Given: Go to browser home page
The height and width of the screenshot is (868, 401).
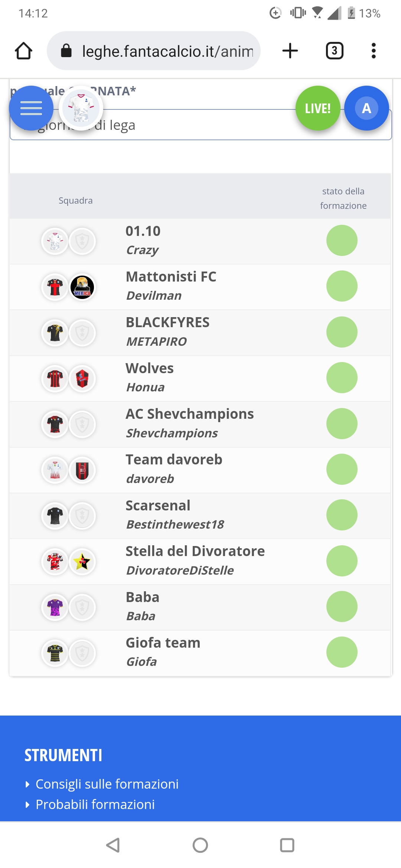Looking at the screenshot, I should click(x=23, y=51).
